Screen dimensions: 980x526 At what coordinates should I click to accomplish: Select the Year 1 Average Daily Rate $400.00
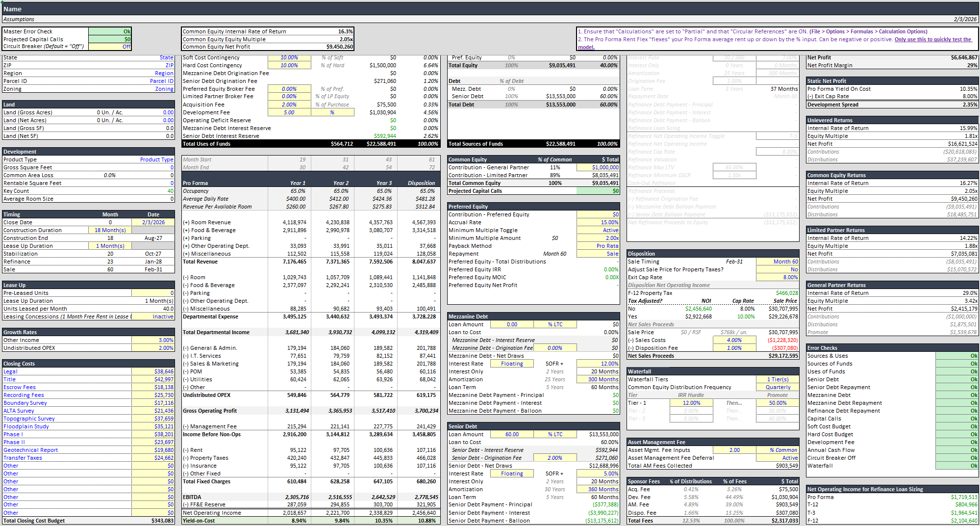[289, 199]
